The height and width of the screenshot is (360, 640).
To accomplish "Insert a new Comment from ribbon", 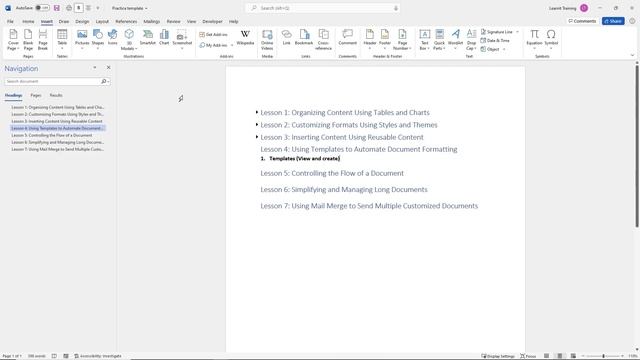I will click(348, 38).
